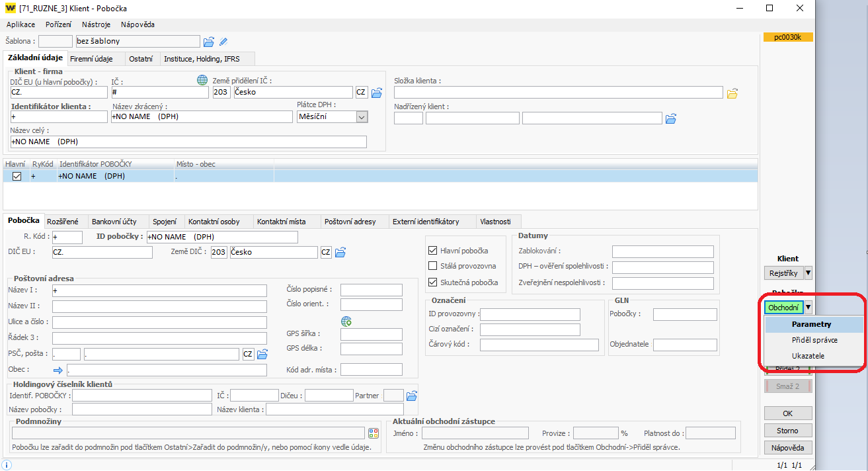
Task: Click the globe icon above Země přidělení IČ
Action: (202, 80)
